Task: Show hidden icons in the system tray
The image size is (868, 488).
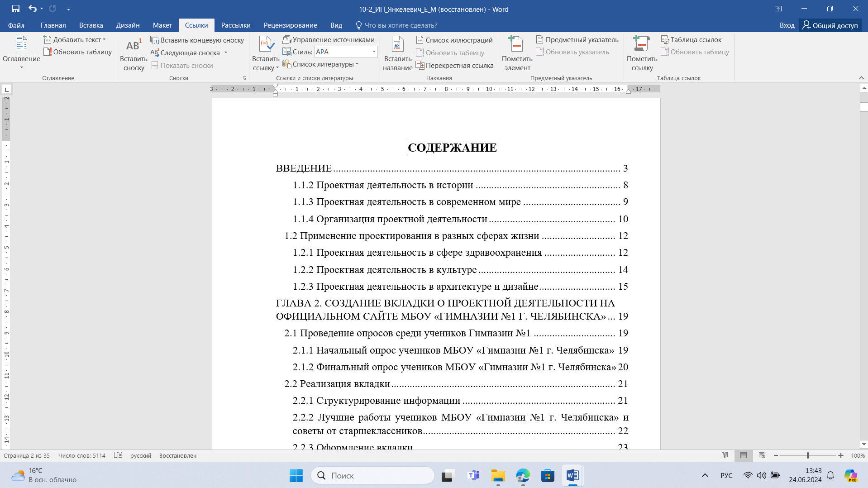Action: tap(705, 475)
